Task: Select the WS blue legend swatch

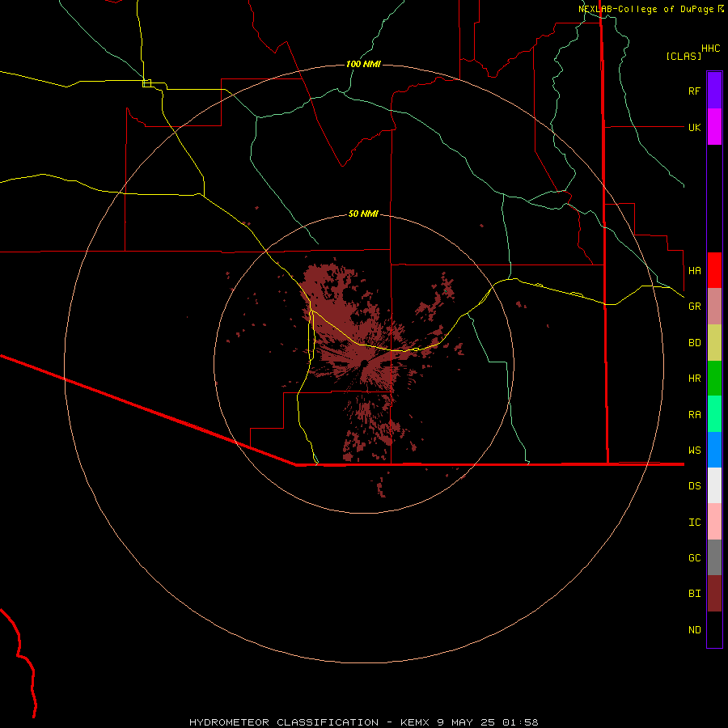Action: [714, 450]
